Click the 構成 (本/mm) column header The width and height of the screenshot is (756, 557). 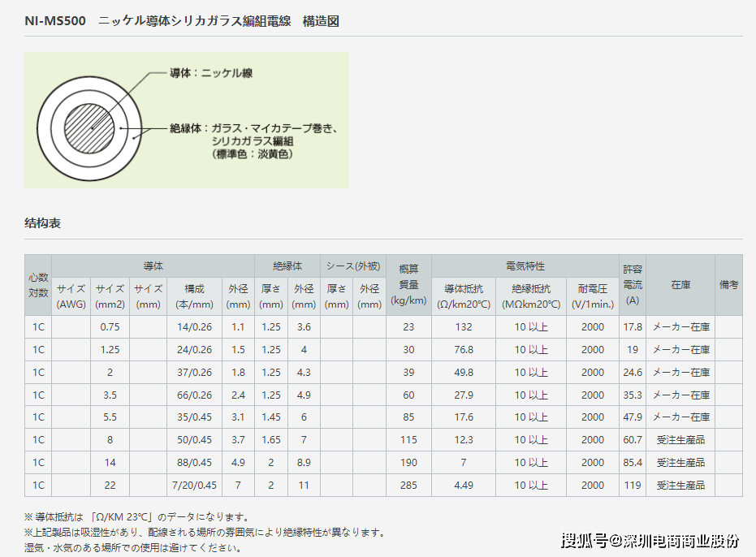194,296
